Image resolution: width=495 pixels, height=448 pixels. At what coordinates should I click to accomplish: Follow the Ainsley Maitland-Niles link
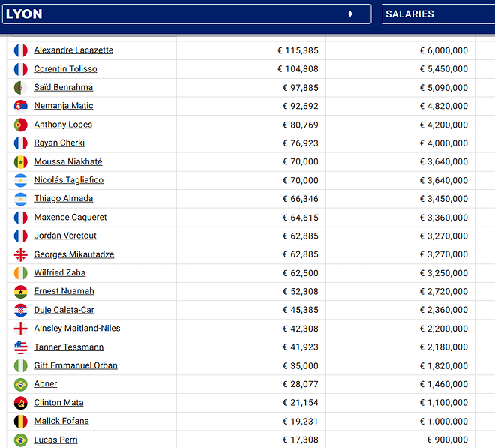click(x=77, y=328)
